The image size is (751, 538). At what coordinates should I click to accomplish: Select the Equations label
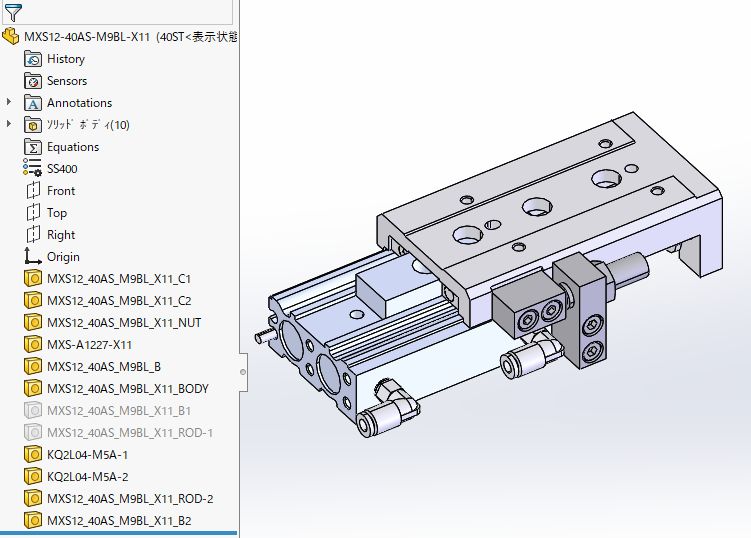click(x=73, y=147)
